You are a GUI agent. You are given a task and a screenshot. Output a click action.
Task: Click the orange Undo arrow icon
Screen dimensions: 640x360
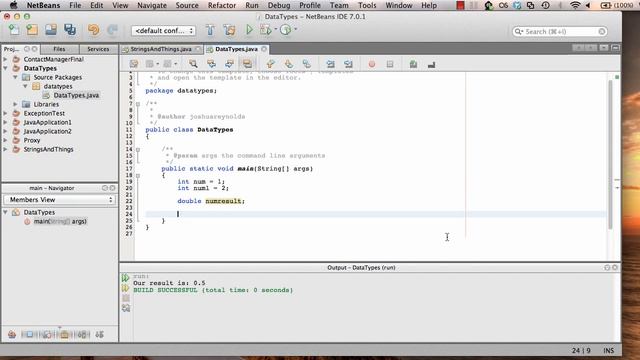(93, 30)
